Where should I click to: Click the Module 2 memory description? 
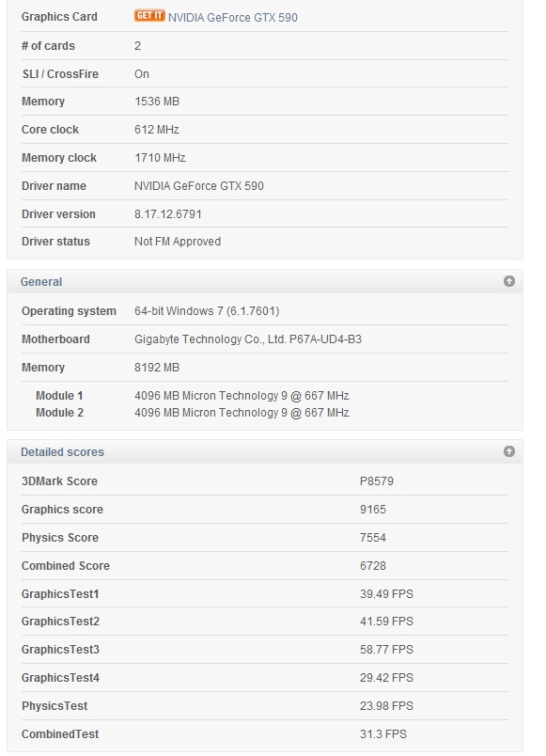(x=242, y=413)
